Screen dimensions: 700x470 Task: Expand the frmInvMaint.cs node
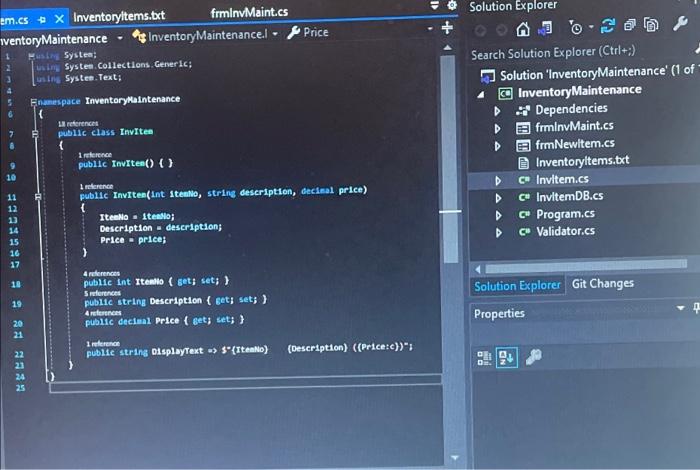tap(497, 129)
